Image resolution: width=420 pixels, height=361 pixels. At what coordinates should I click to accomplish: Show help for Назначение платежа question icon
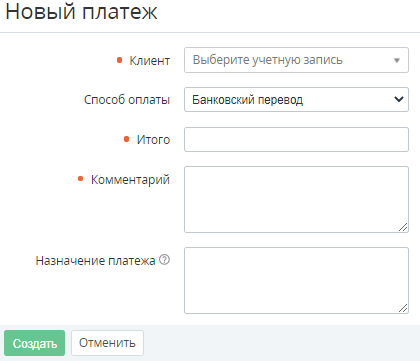point(164,260)
